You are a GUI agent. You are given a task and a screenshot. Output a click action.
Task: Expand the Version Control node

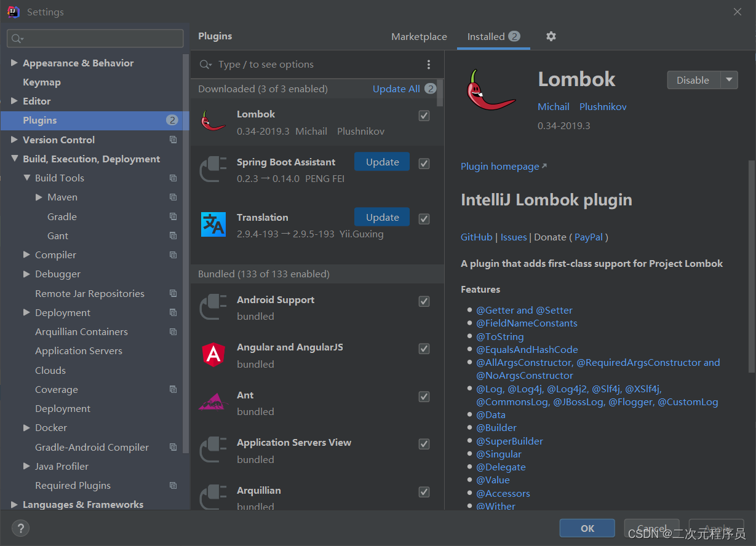coord(14,140)
